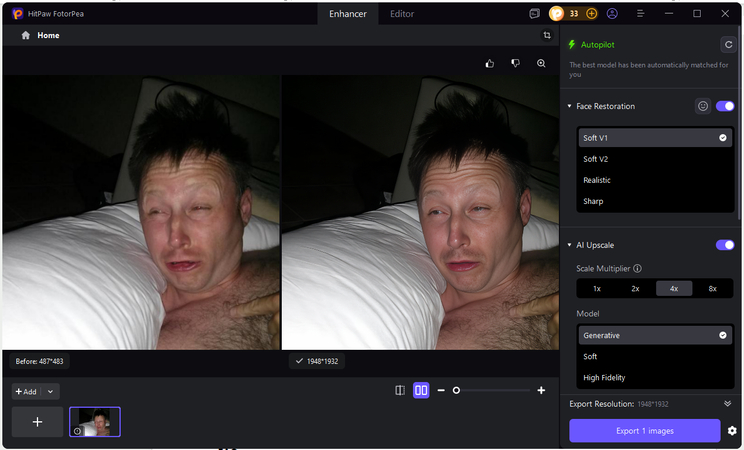Click the Before image preview

(x=141, y=213)
